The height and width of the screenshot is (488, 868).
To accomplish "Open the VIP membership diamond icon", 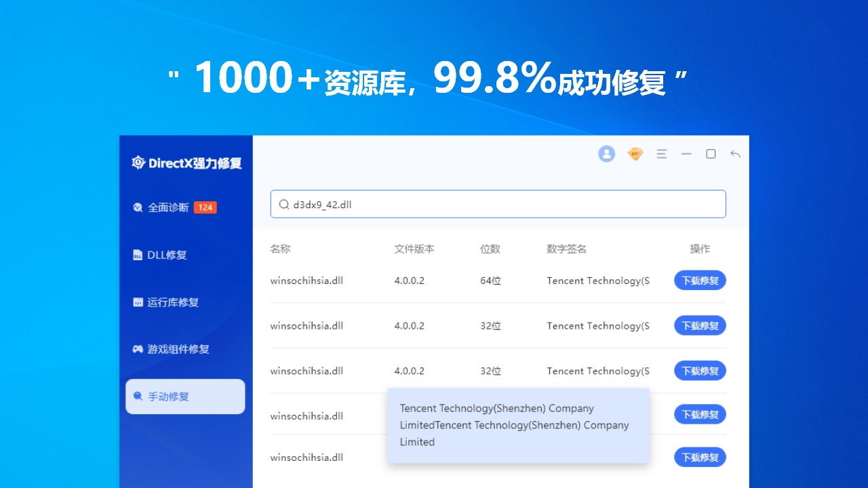I will coord(635,154).
